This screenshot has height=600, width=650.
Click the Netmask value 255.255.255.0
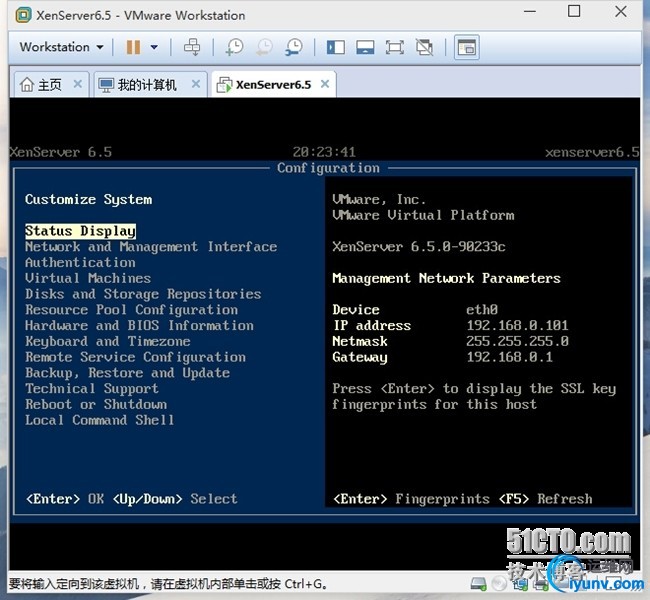517,341
